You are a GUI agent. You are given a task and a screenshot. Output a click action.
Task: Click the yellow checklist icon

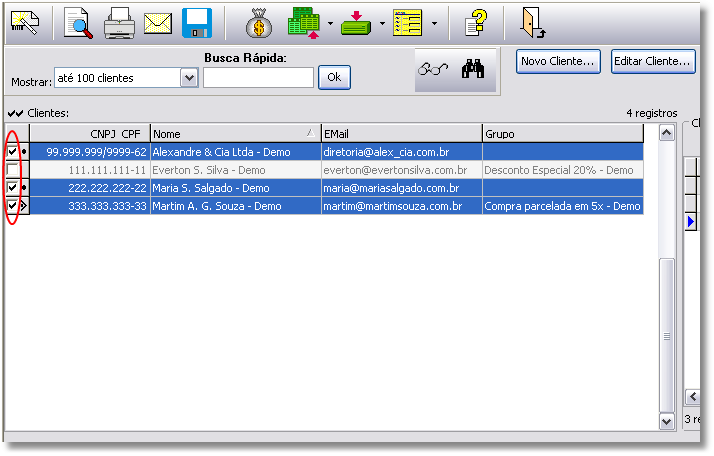(407, 23)
